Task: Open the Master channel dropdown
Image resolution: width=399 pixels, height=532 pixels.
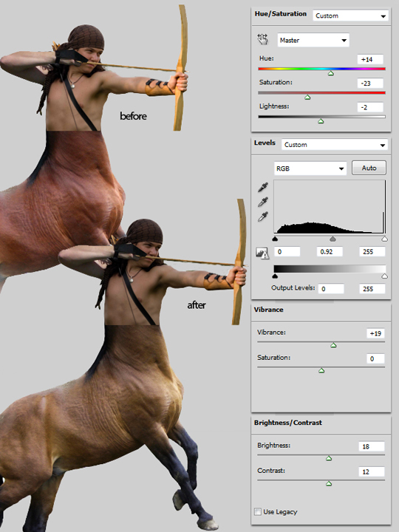Action: [313, 40]
